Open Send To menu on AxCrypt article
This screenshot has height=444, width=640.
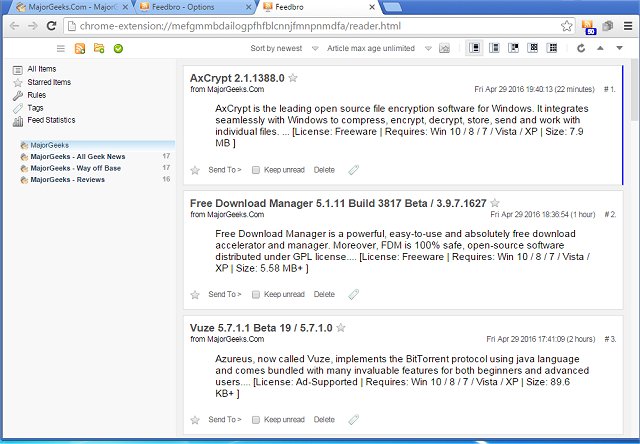point(224,170)
